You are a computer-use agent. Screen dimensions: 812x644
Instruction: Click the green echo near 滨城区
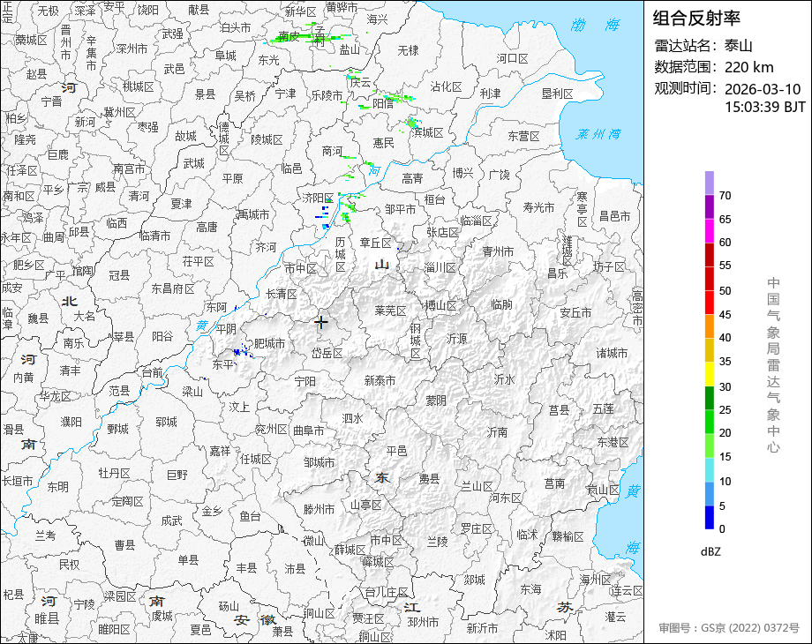[x=412, y=123]
